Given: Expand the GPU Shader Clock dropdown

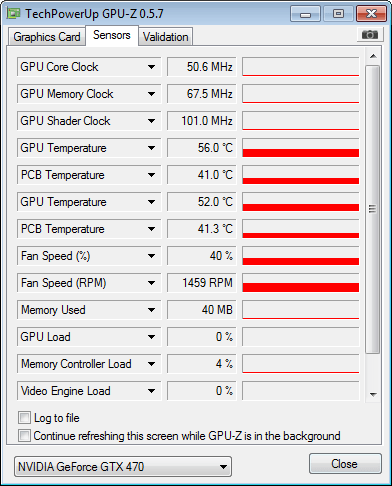Looking at the screenshot, I should pos(151,121).
